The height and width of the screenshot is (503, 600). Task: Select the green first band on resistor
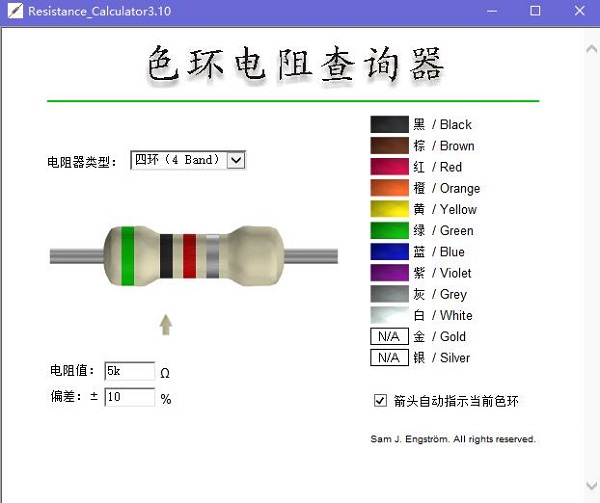tap(128, 256)
